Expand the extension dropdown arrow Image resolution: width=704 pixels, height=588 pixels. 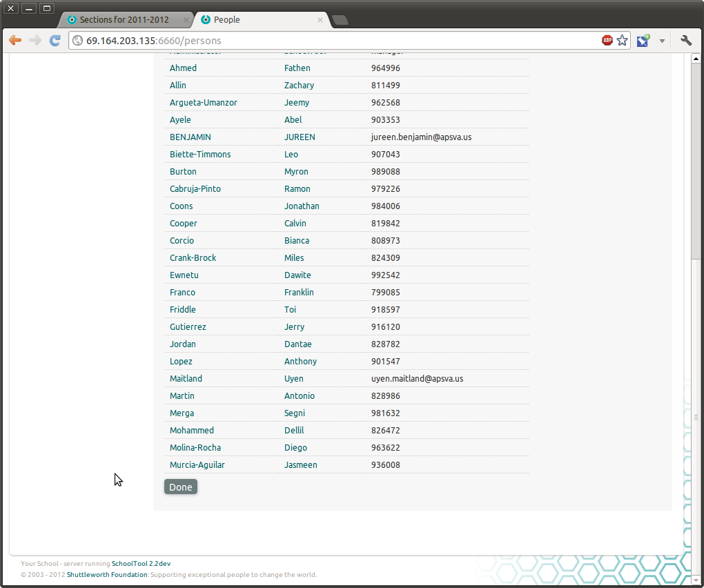coord(662,41)
